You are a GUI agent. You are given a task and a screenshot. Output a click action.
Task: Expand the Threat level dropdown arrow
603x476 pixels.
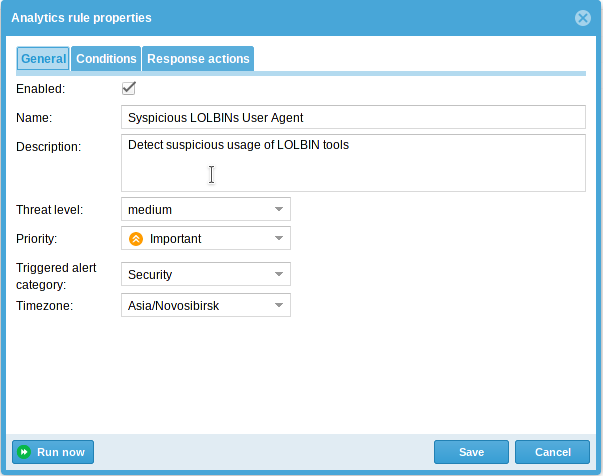[279, 209]
